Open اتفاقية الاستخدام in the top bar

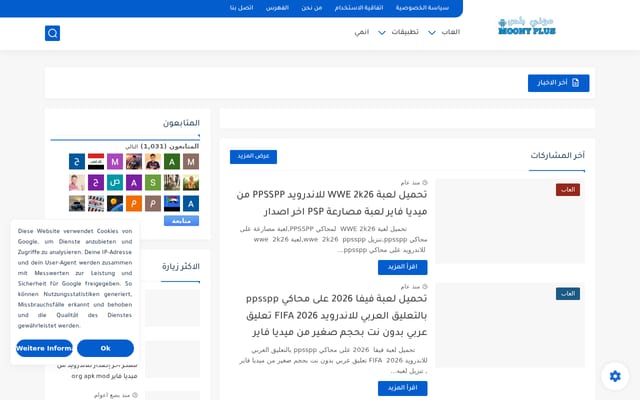coord(359,8)
